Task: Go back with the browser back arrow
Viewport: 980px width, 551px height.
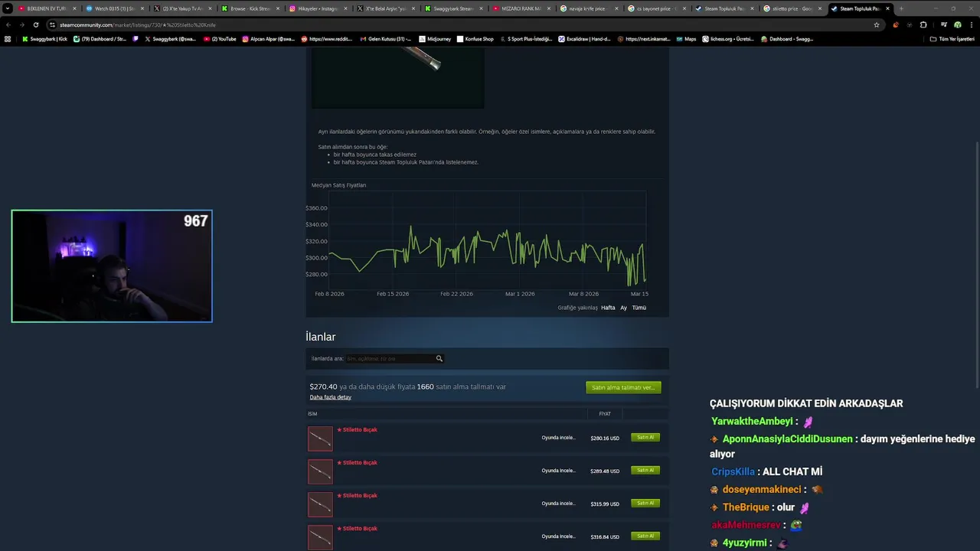Action: (8, 24)
